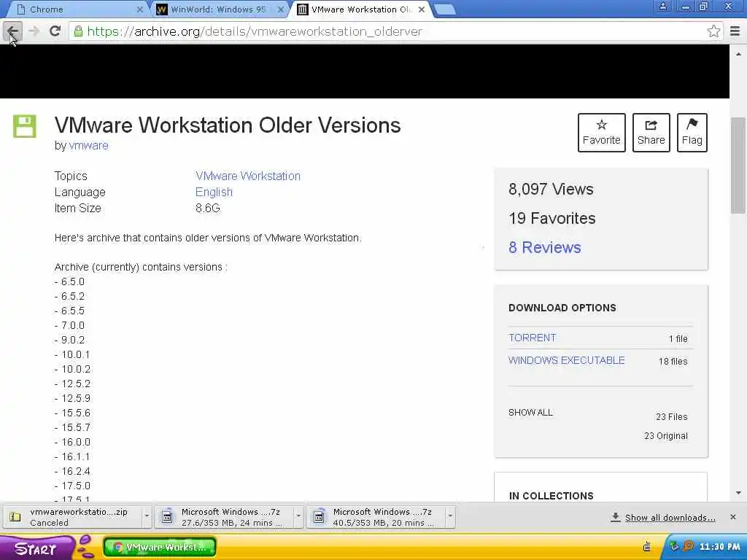This screenshot has height=560, width=747.
Task: Open the VMware Workstation topic link
Action: click(x=248, y=176)
